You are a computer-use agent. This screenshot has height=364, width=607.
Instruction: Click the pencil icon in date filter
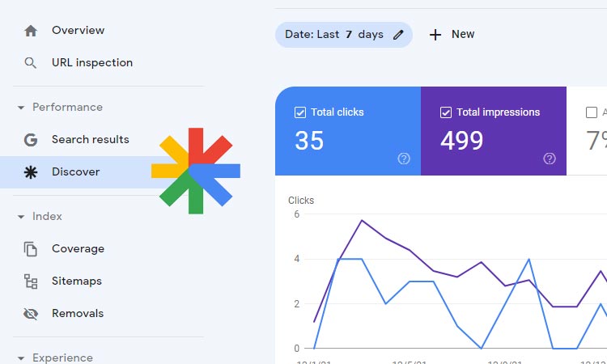point(398,35)
